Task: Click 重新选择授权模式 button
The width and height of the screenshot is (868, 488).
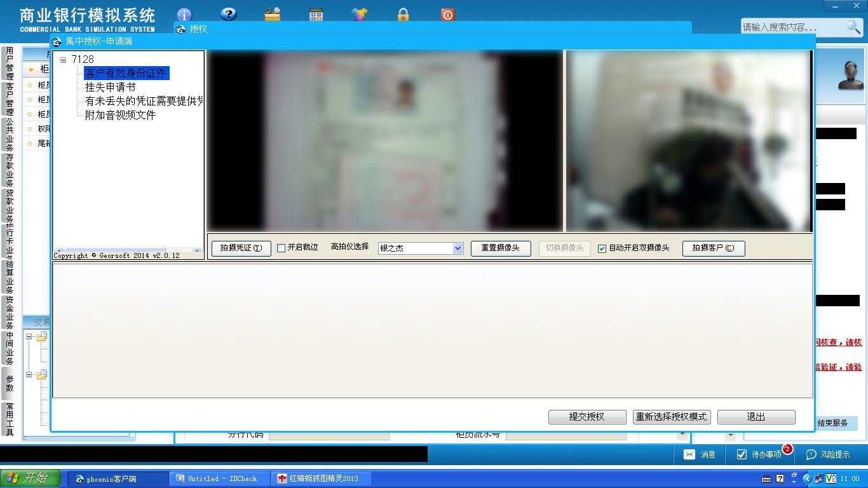Action: (672, 417)
